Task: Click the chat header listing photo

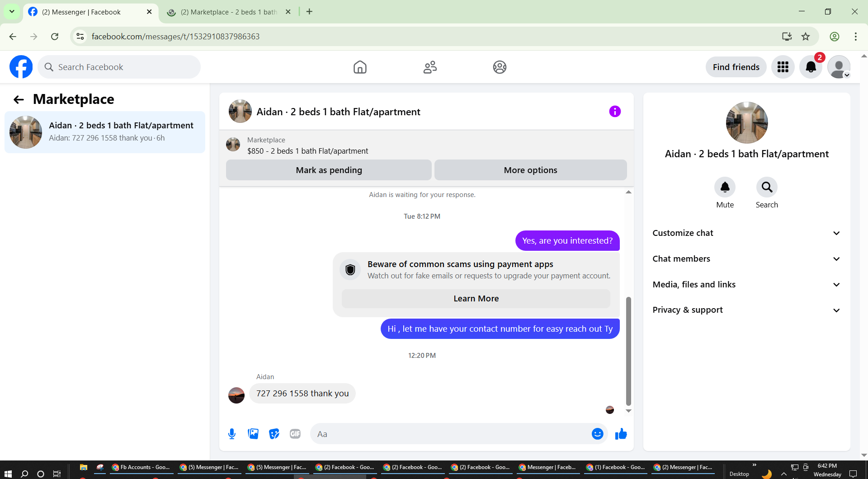Action: coord(240,111)
